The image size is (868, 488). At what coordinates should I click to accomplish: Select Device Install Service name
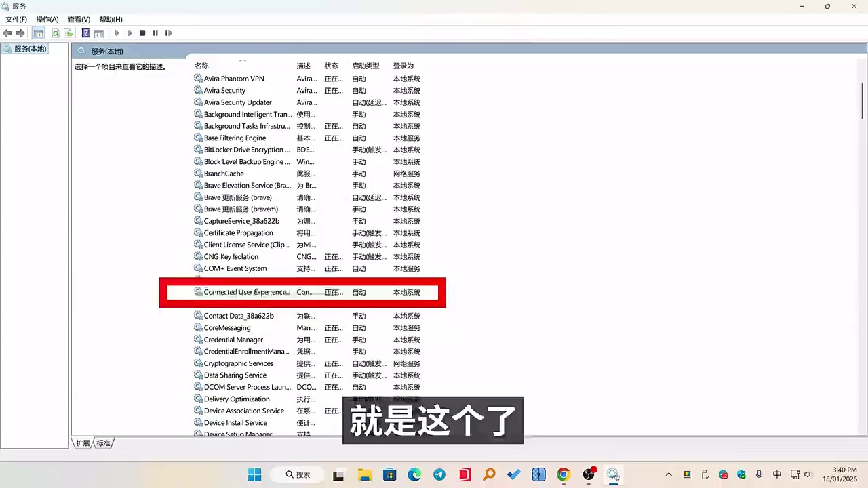[235, 423]
